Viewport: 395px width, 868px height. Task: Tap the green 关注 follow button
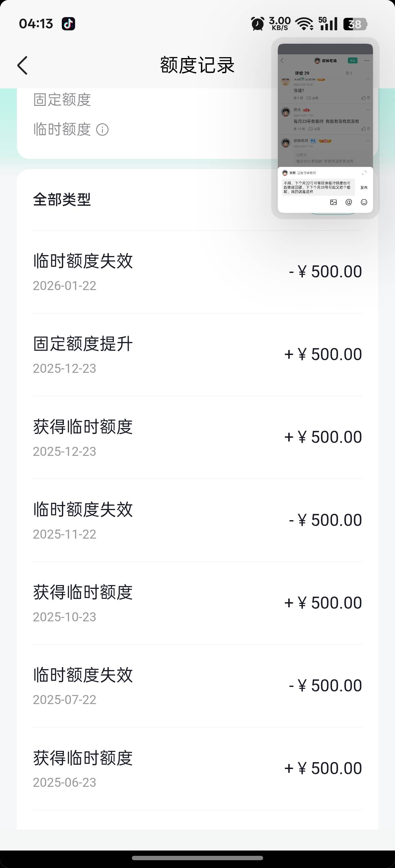click(352, 61)
